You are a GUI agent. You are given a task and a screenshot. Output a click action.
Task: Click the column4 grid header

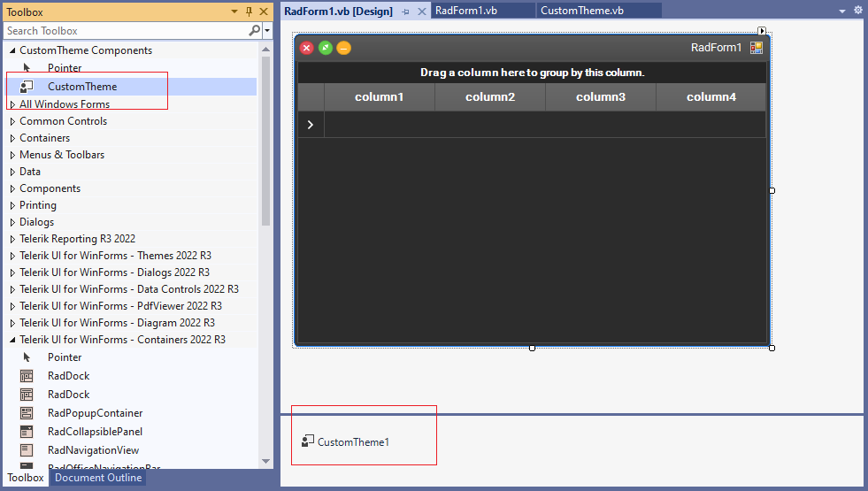(711, 96)
